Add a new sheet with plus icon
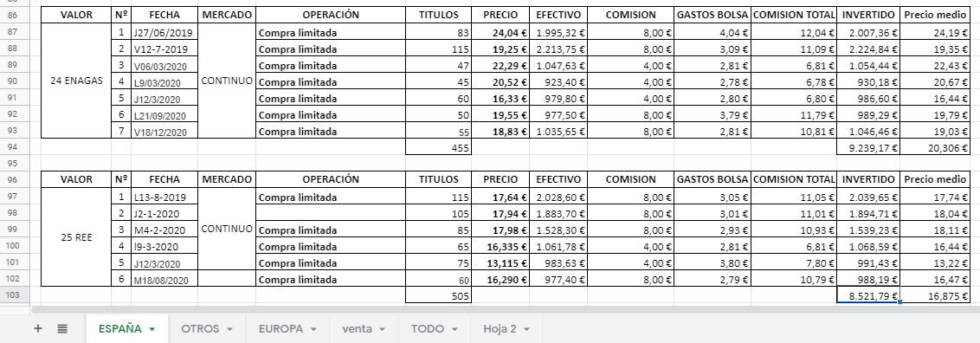 click(x=38, y=328)
